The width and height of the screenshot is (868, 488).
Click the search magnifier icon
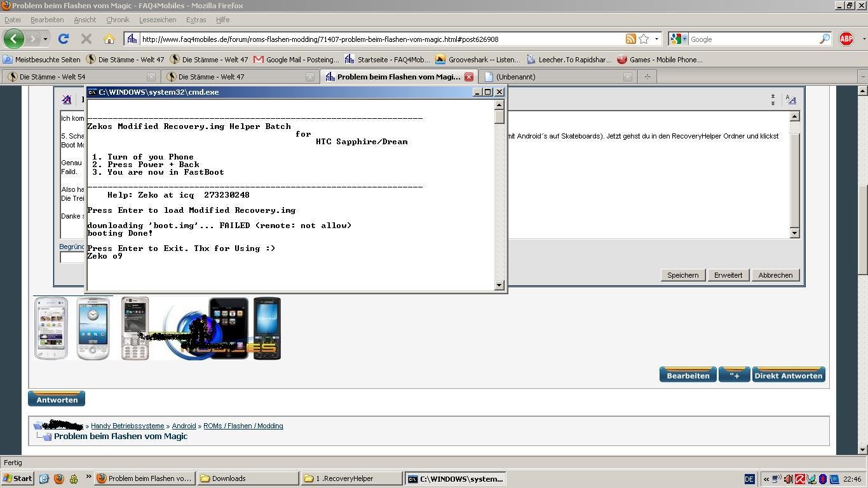pos(824,39)
